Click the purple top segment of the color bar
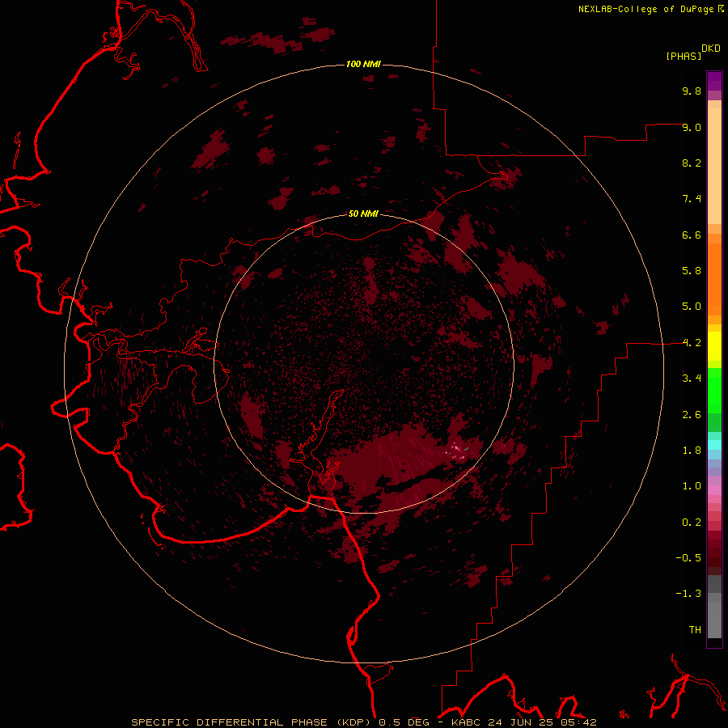The height and width of the screenshot is (728, 728). (714, 81)
